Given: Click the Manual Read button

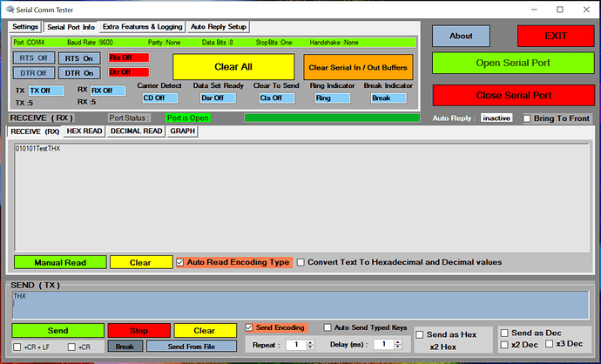Looking at the screenshot, I should tap(60, 262).
